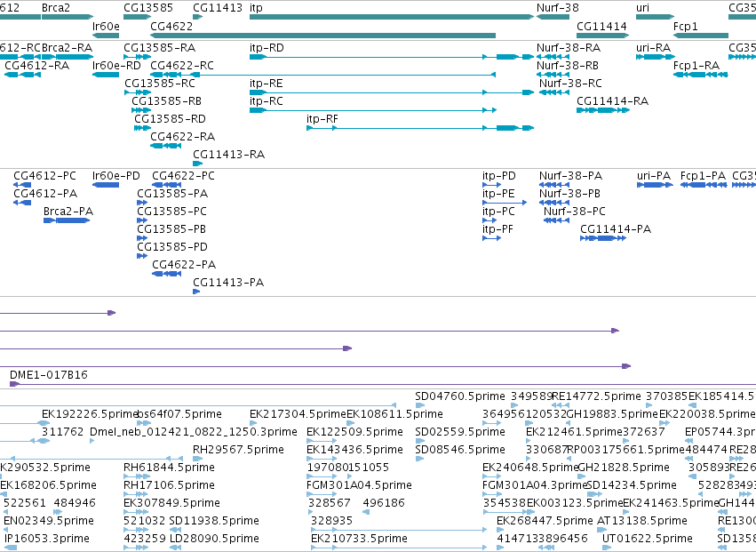This screenshot has height=552, width=756.
Task: Select protein Brca2-PA
Action: tap(67, 220)
